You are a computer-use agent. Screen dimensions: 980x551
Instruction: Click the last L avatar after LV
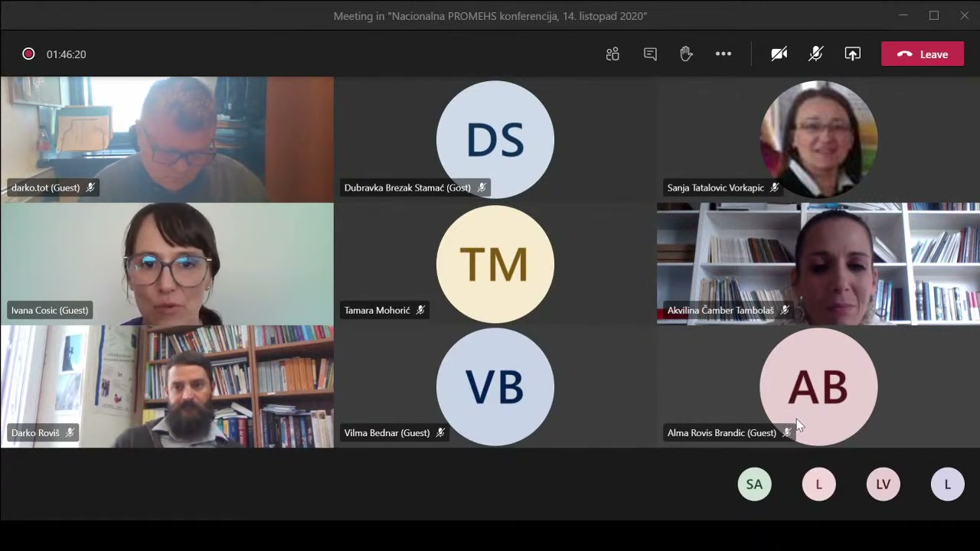coord(947,484)
